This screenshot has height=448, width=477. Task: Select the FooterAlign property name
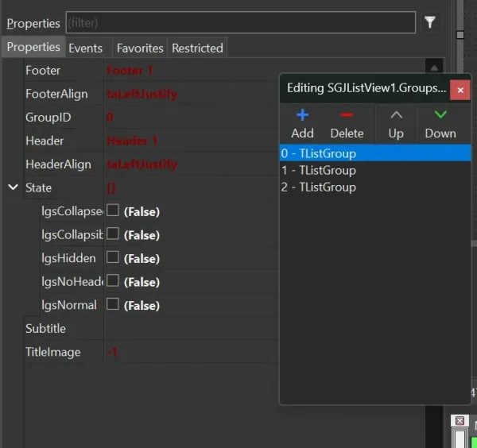56,94
